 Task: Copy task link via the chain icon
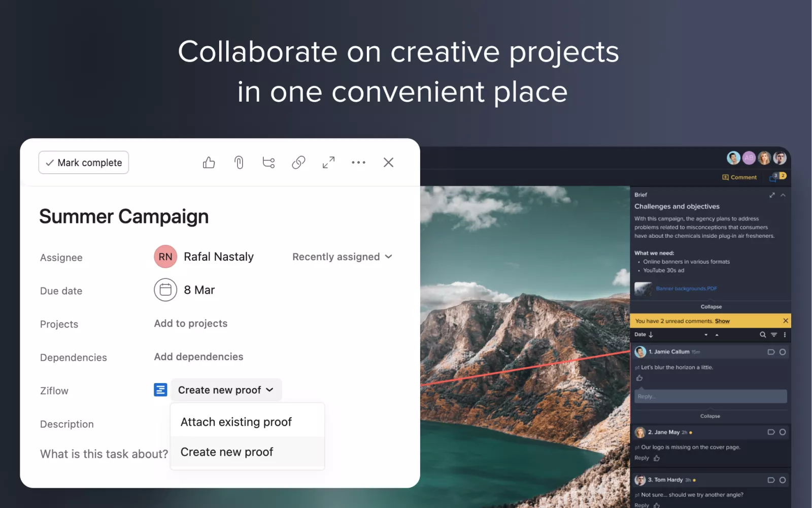(x=298, y=163)
